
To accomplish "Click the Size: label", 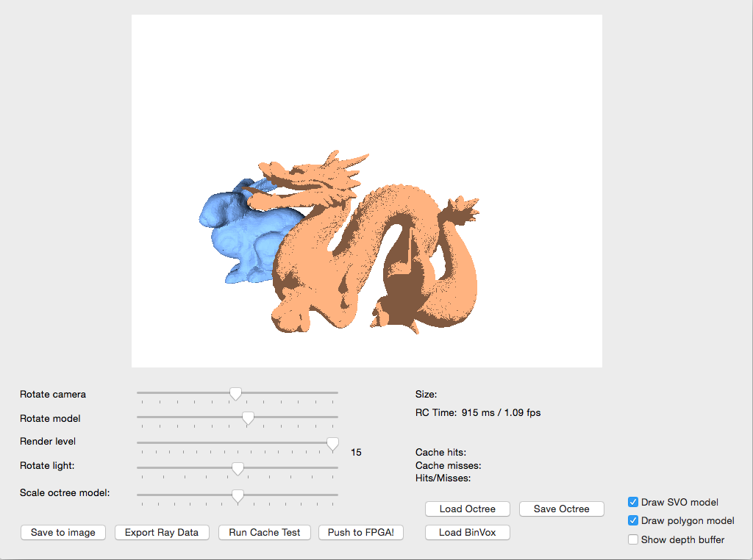I will tap(426, 394).
